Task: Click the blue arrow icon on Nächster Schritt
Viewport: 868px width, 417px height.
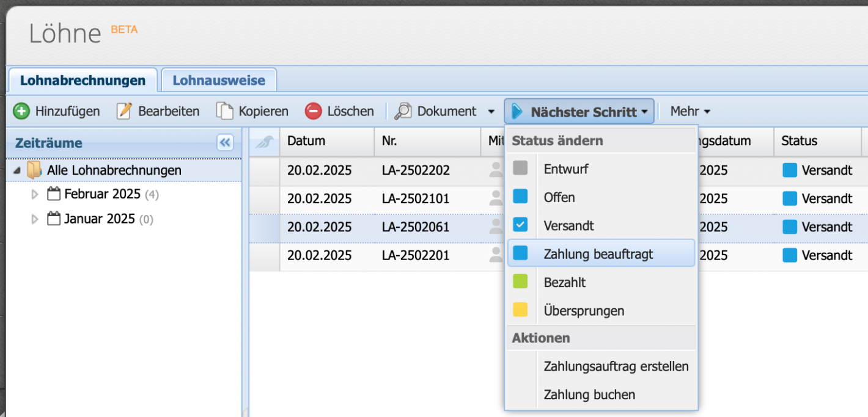Action: click(x=518, y=111)
